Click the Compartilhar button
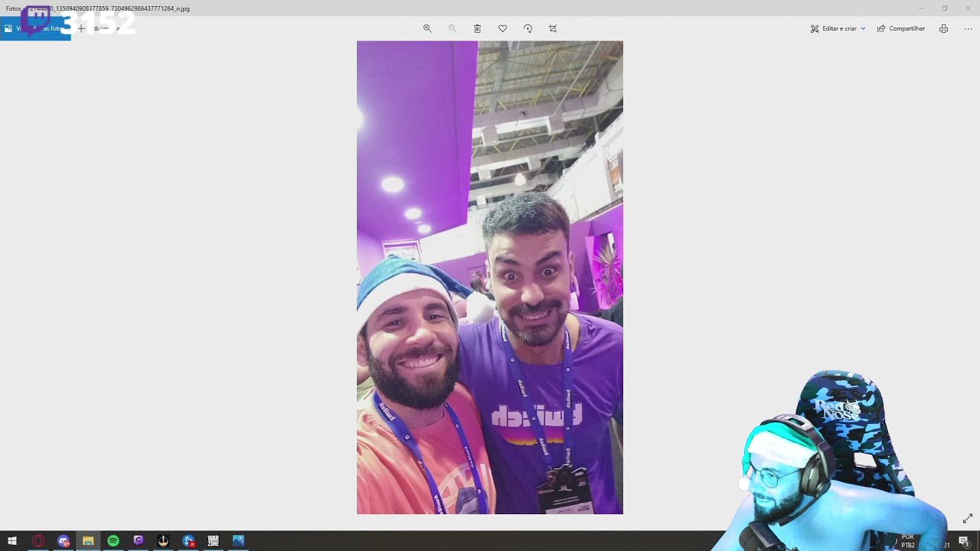 click(901, 28)
